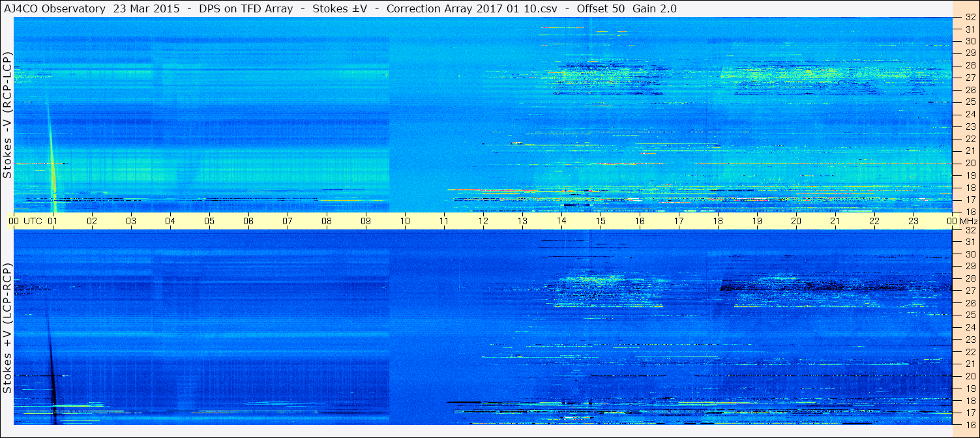Click the 30 MHz label of the upper panel
This screenshot has height=438, width=980.
click(970, 41)
